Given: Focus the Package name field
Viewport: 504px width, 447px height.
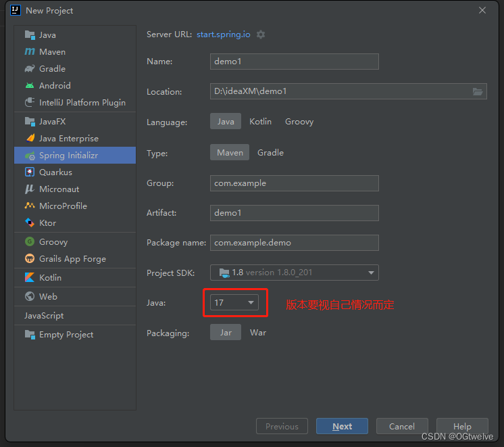Looking at the screenshot, I should click(x=294, y=243).
